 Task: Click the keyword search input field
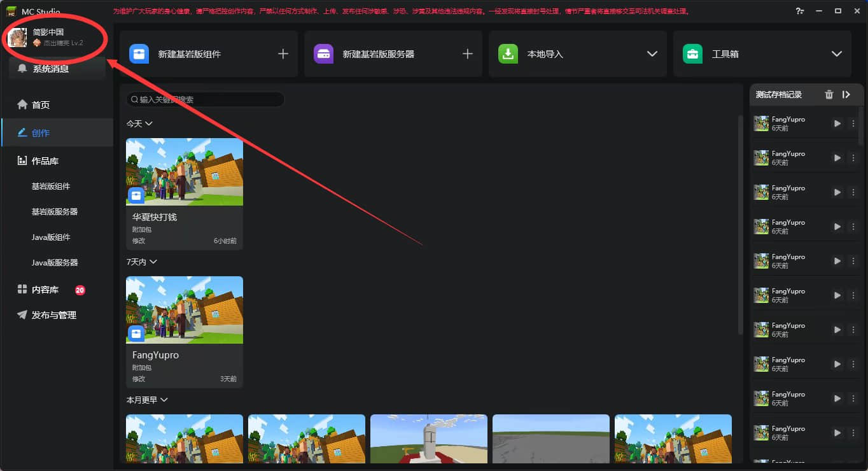pos(205,99)
